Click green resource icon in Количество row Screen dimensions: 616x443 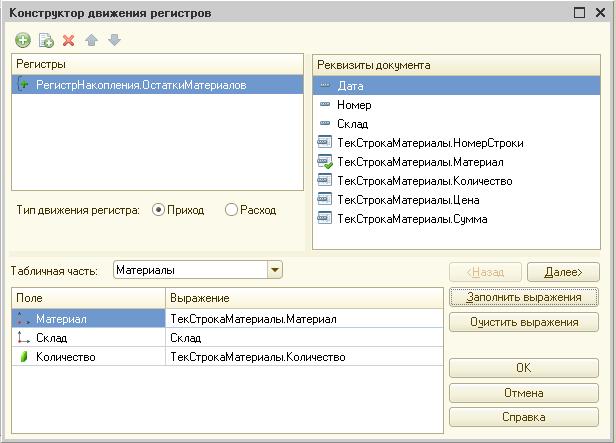coord(24,356)
